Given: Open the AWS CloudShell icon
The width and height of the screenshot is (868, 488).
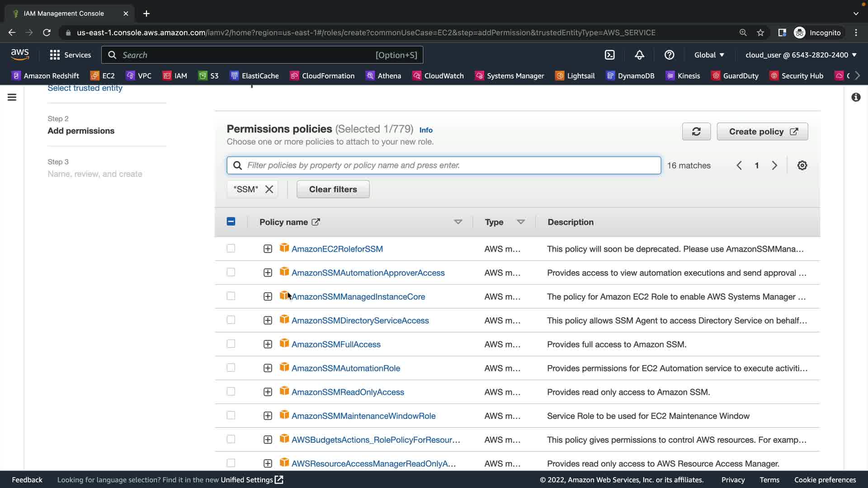Looking at the screenshot, I should point(609,55).
